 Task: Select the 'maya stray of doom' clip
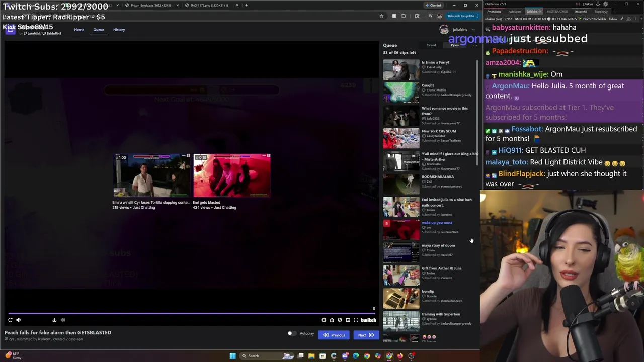[430, 252]
